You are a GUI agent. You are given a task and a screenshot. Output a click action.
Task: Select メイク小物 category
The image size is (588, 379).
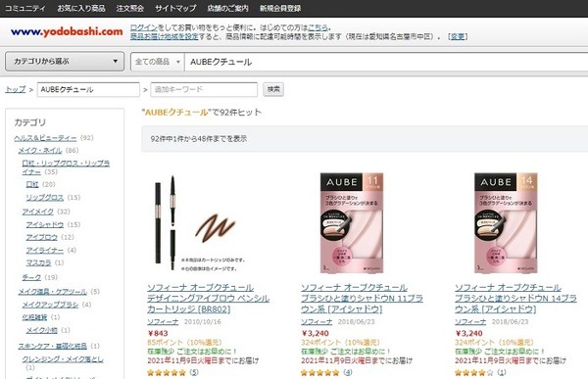(41, 330)
